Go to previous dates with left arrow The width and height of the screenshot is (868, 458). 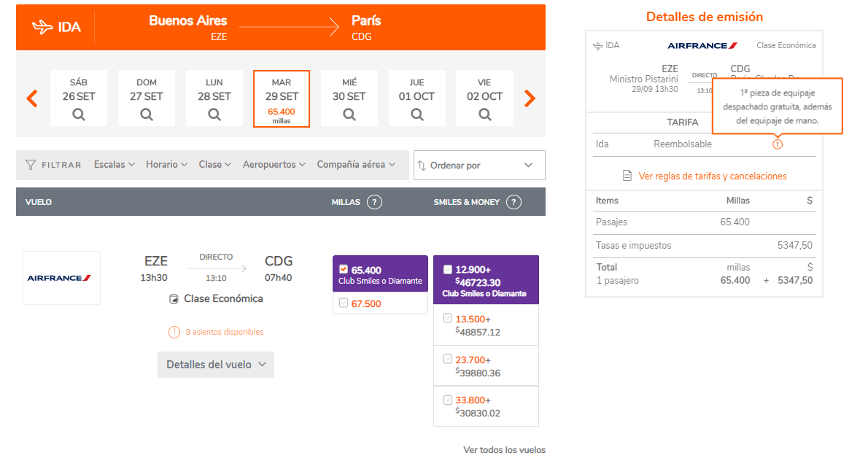click(x=32, y=98)
